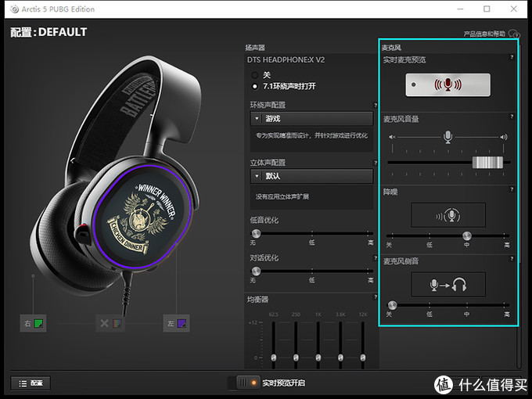The width and height of the screenshot is (532, 399).
Task: Open help for 实时麦克预览 section
Action: [x=512, y=57]
